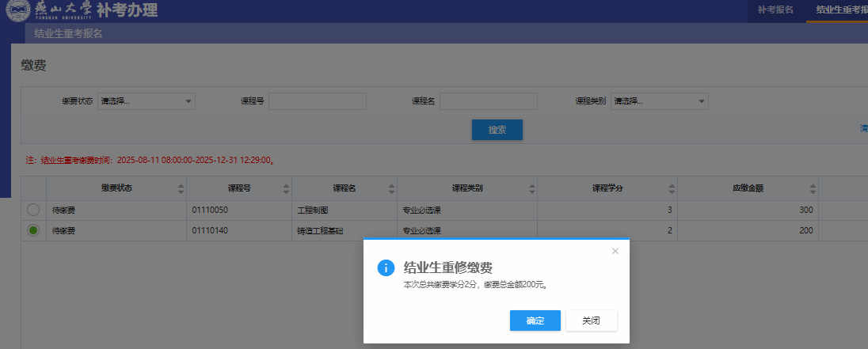Open the 课程类别 dropdown
Screen dimensions: 868x349
coord(659,101)
